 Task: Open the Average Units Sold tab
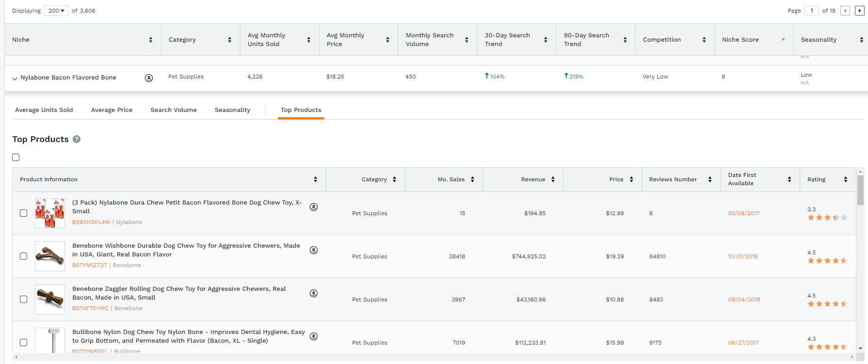[x=44, y=110]
